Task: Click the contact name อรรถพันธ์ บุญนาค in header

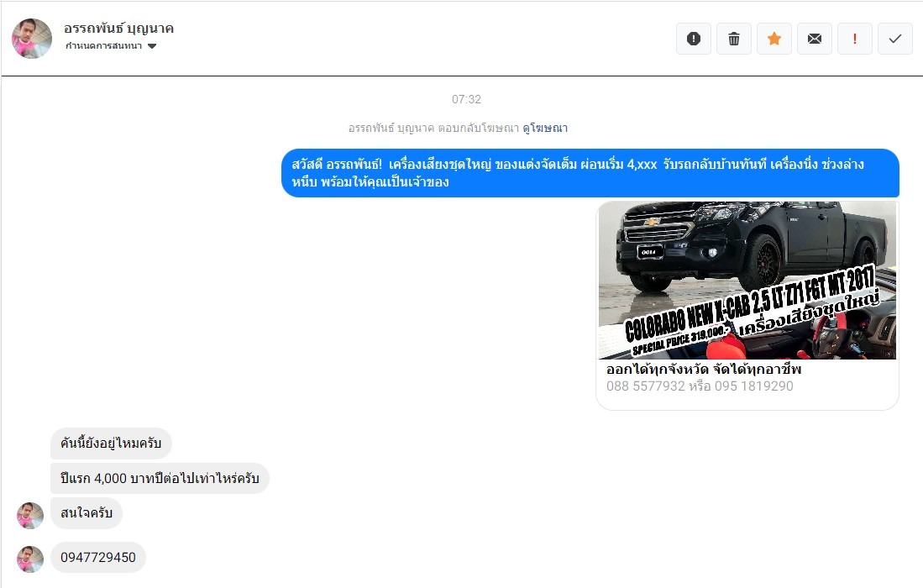Action: (118, 29)
